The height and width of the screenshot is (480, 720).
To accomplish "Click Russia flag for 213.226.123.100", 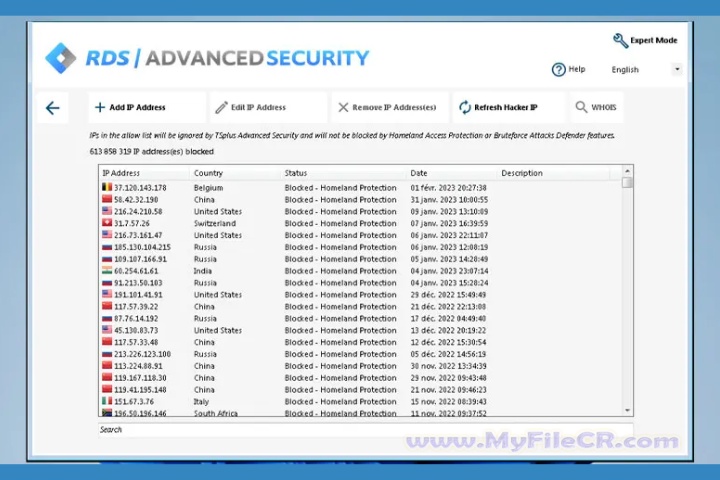I will coord(107,354).
